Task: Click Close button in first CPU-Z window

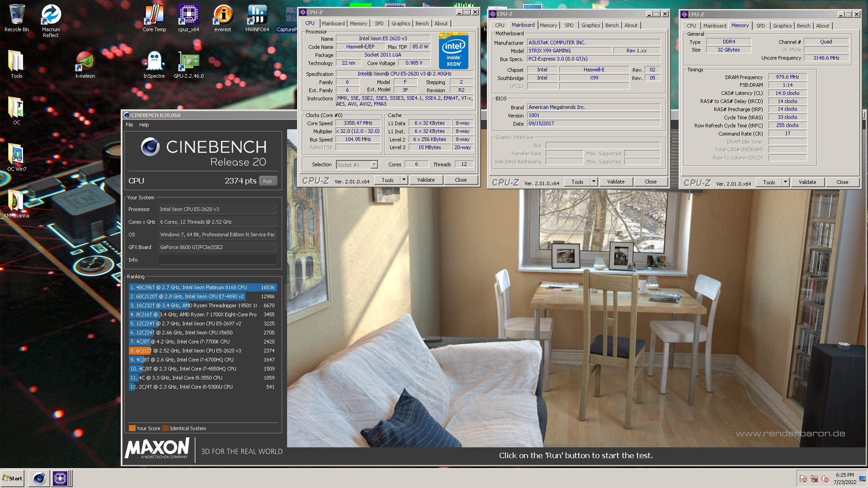Action: pos(461,180)
